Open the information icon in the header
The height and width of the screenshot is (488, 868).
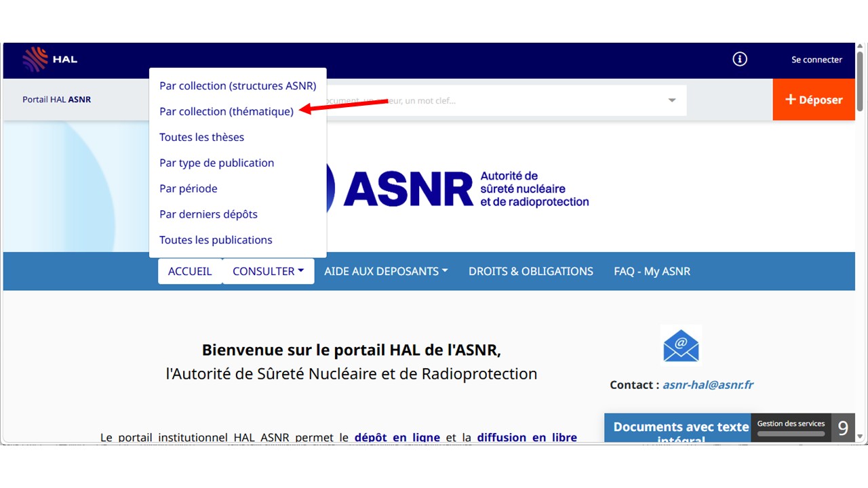pos(740,60)
